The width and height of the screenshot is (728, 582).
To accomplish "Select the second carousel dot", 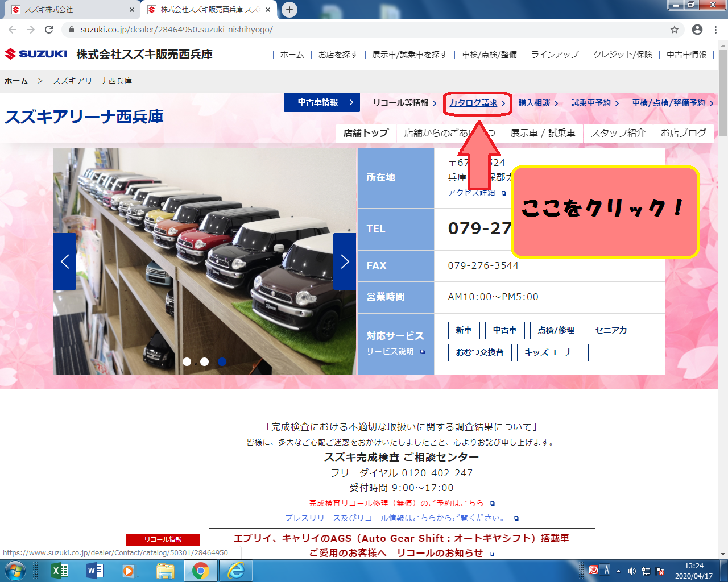I will point(204,361).
